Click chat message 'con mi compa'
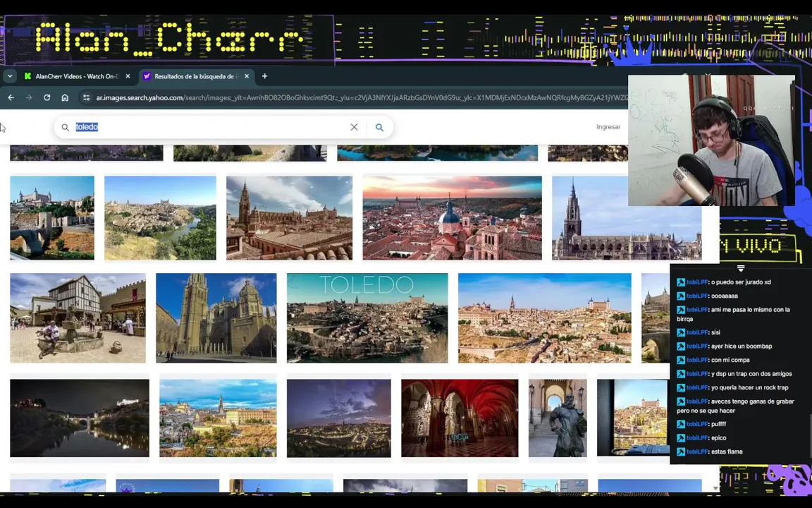812x508 pixels. tap(730, 360)
